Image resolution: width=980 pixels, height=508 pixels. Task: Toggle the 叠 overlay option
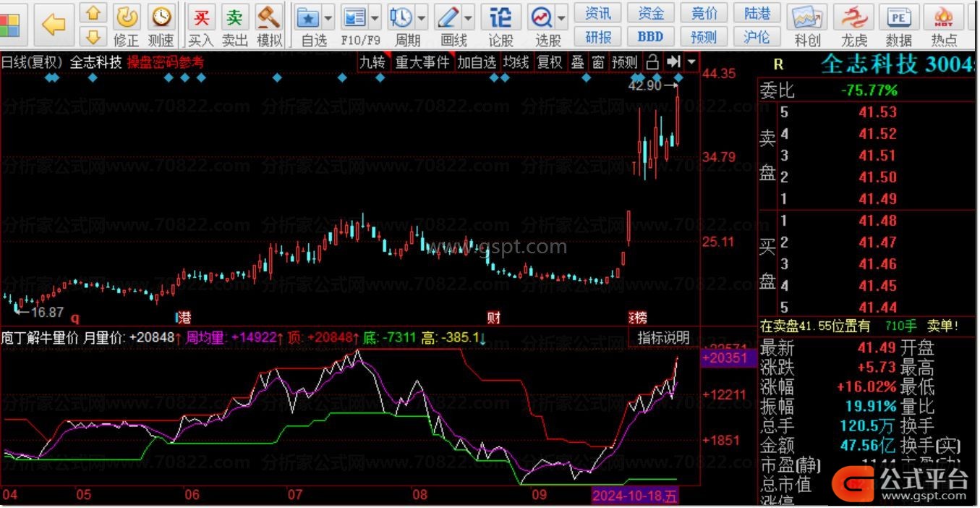(577, 62)
